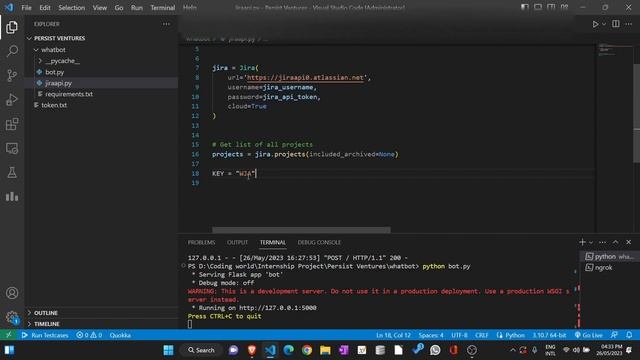Viewport: 640px width, 360px height.
Task: Open the Search view in activity bar
Action: [12, 51]
